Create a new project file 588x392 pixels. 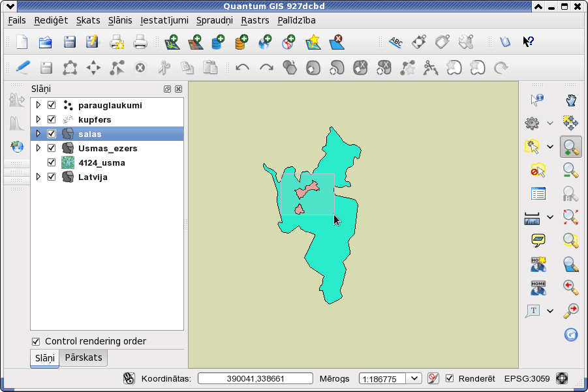(x=22, y=42)
